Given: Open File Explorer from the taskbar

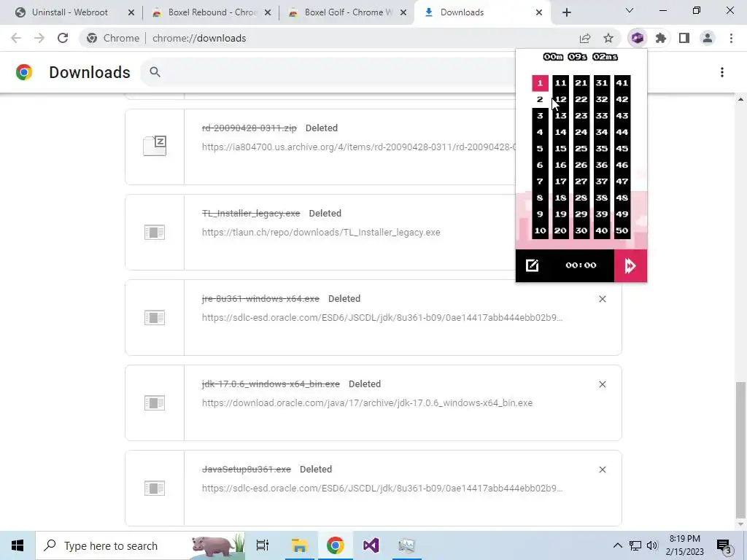Looking at the screenshot, I should point(299,545).
